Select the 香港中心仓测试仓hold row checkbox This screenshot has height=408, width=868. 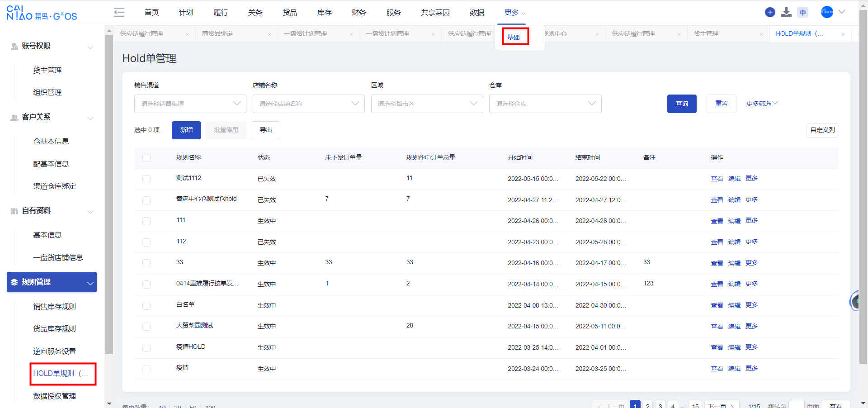tap(146, 200)
